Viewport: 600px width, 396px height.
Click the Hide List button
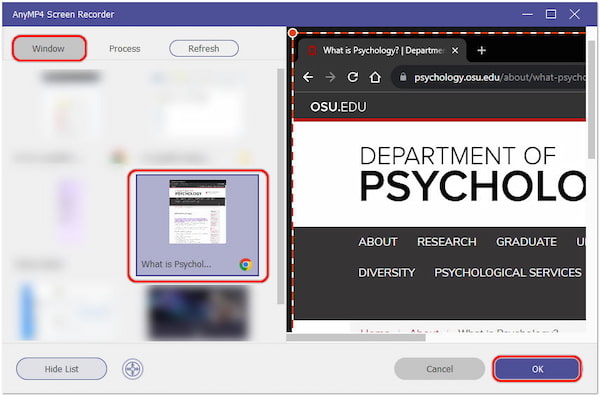coord(62,369)
